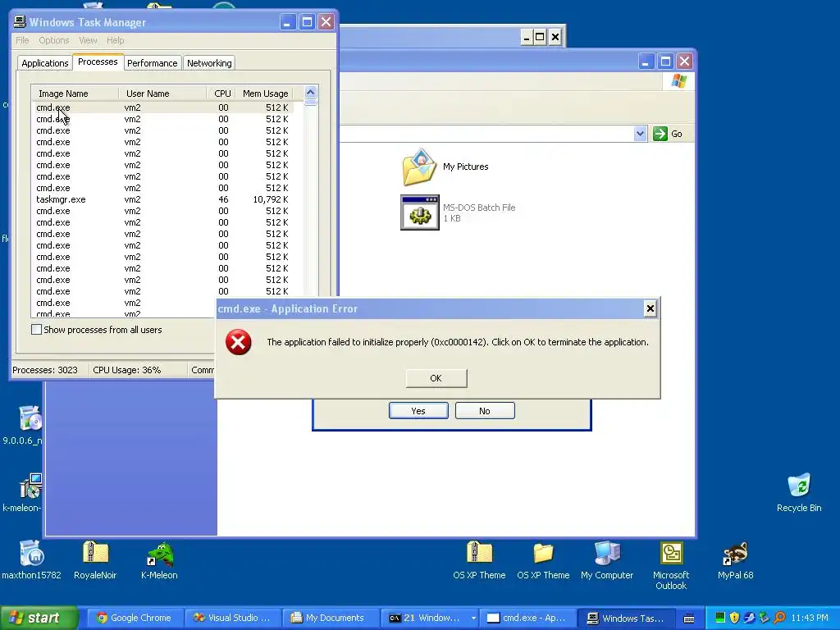Sort processes by CPU column
Viewport: 840px width, 630px height.
(221, 94)
